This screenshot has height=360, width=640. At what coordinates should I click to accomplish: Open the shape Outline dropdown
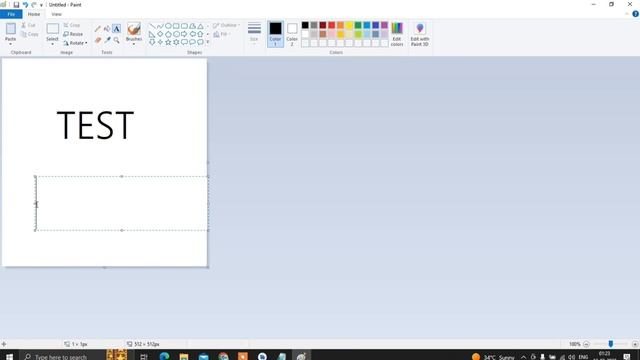(x=227, y=25)
